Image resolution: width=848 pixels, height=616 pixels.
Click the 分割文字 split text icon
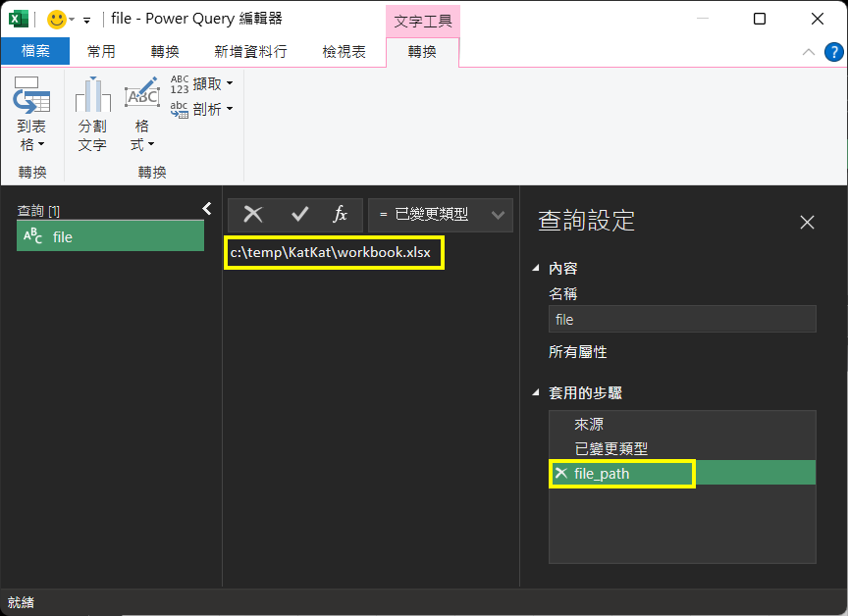tap(92, 96)
